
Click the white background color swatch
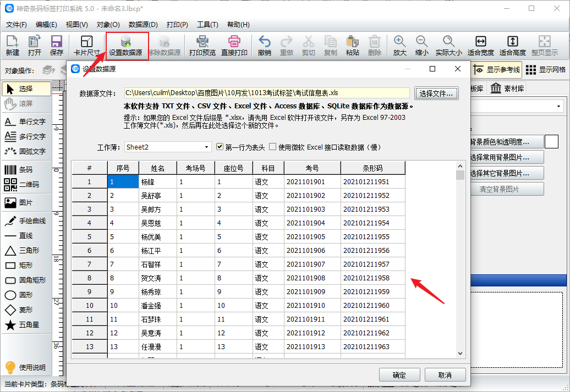(x=551, y=142)
